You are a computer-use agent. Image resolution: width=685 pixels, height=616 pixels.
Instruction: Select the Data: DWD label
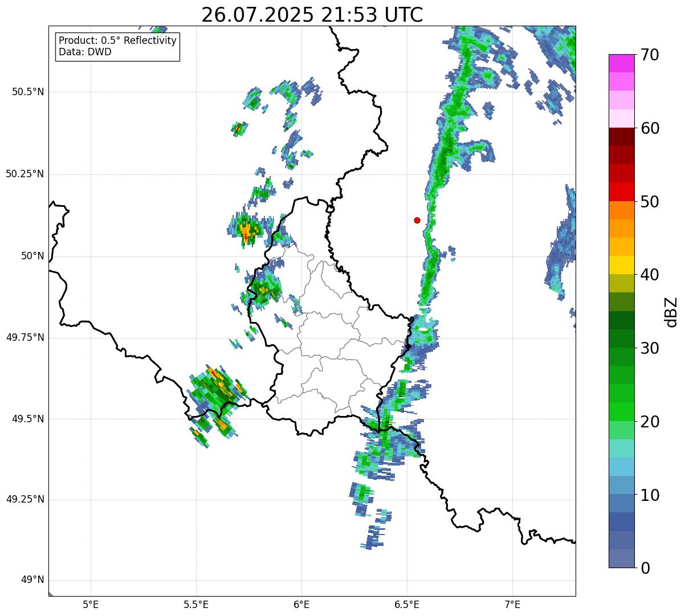point(85,52)
